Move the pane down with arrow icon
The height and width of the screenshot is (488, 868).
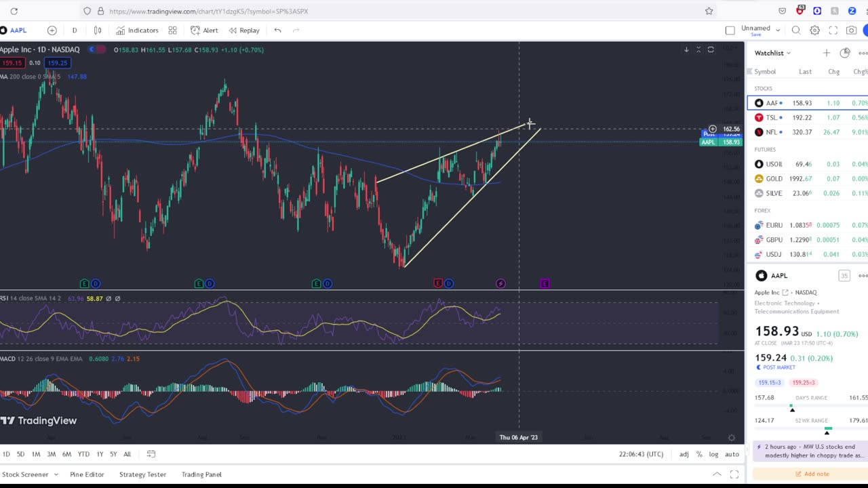686,49
